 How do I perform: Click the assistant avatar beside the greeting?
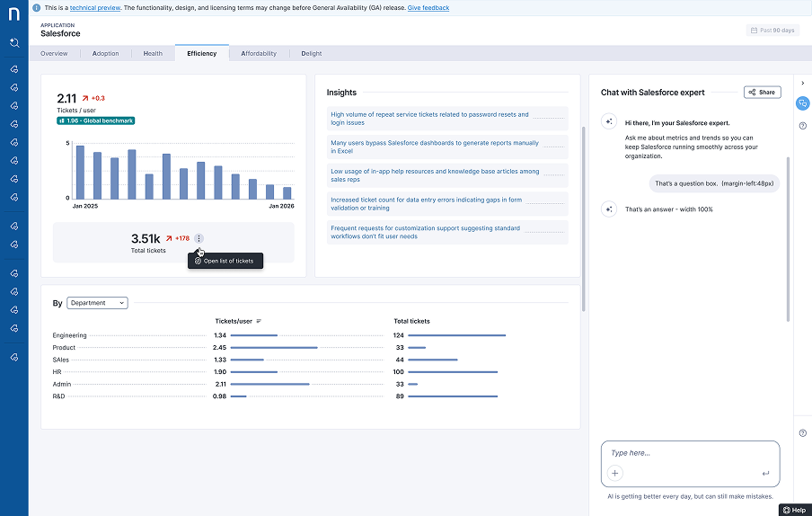pos(609,121)
